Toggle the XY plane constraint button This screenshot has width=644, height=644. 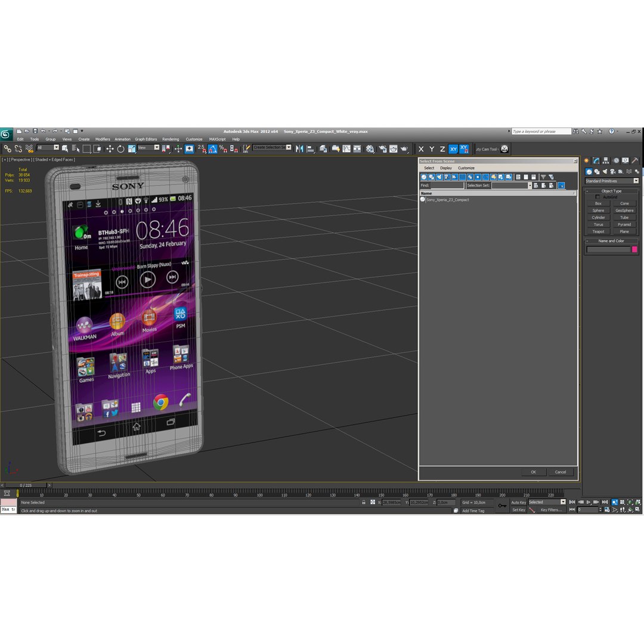(x=453, y=149)
